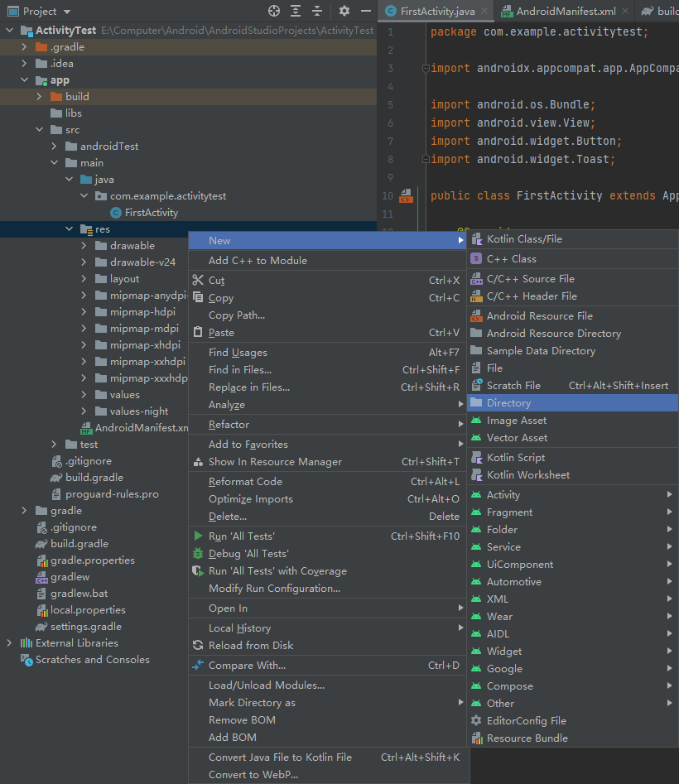Expand External Libraries node
This screenshot has height=784, width=679.
point(9,643)
